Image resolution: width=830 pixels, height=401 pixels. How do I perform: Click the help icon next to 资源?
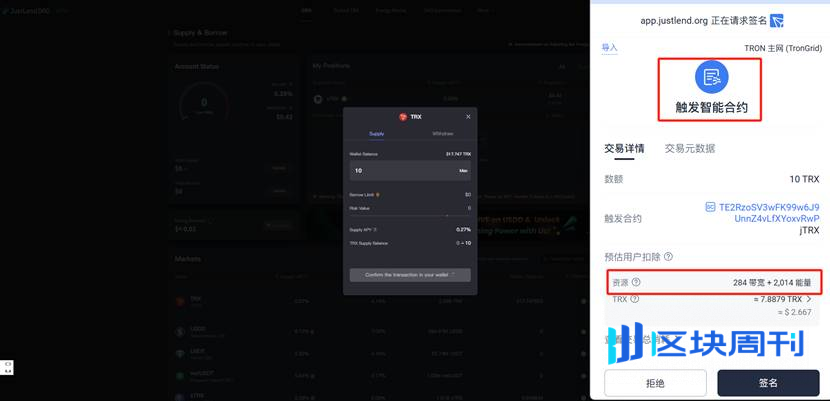pos(636,282)
